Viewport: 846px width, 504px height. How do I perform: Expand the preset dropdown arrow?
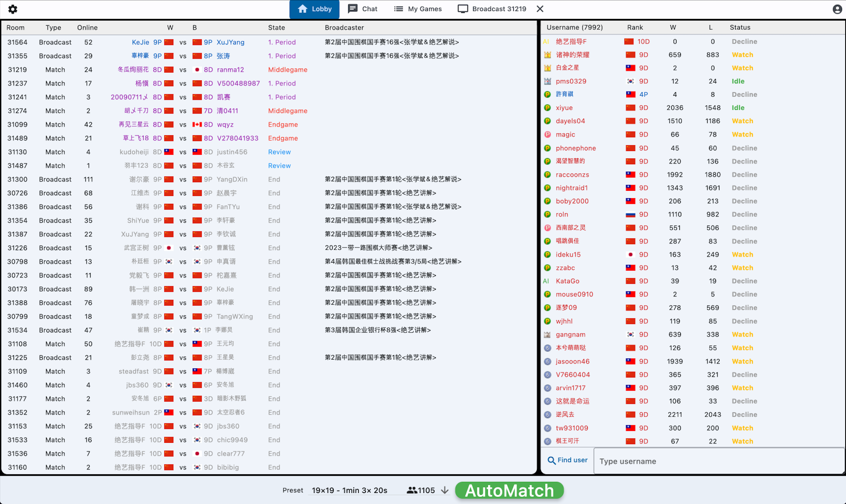[x=445, y=490]
